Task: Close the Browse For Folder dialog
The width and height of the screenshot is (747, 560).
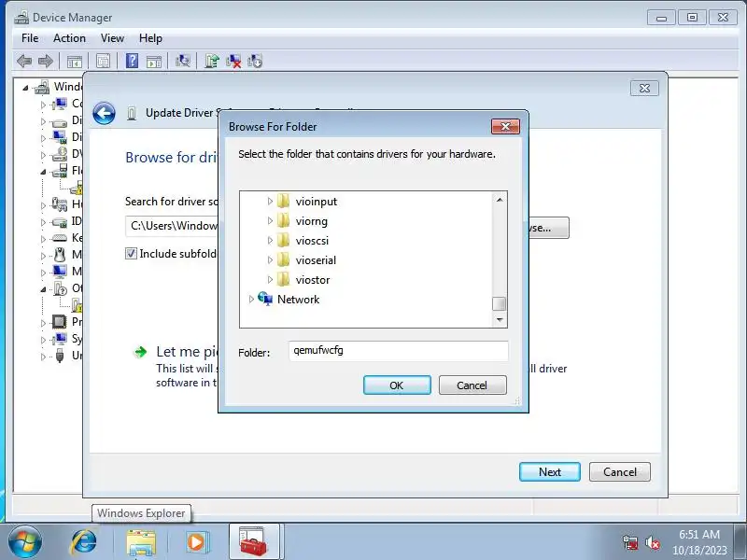Action: [505, 126]
